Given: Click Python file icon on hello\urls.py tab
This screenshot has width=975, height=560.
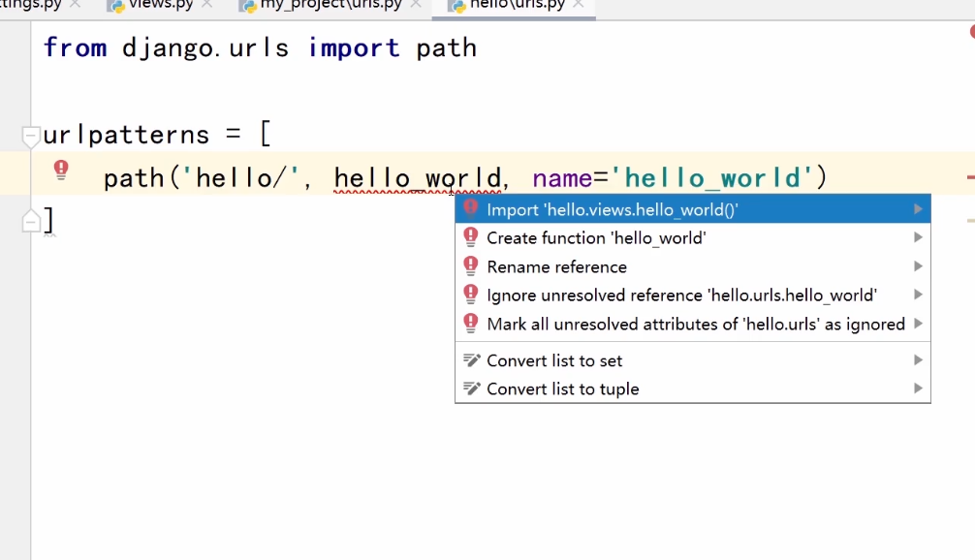Looking at the screenshot, I should click(458, 6).
